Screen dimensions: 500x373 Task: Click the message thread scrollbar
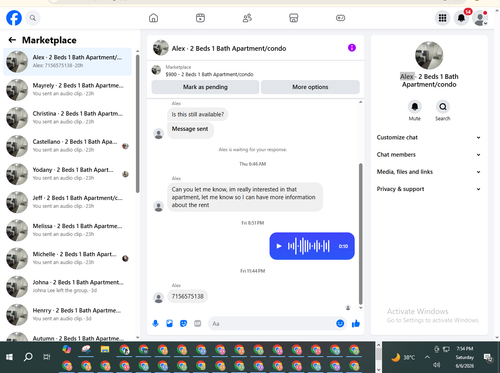(x=360, y=233)
